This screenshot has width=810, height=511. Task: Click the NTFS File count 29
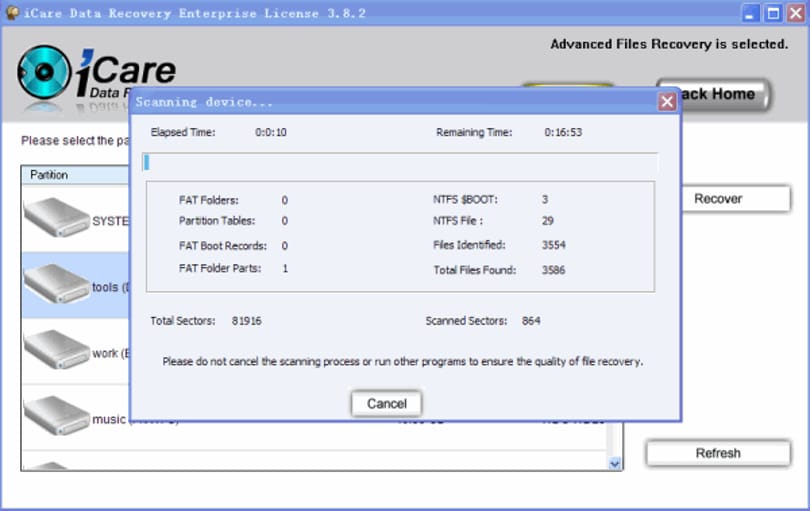(x=548, y=221)
